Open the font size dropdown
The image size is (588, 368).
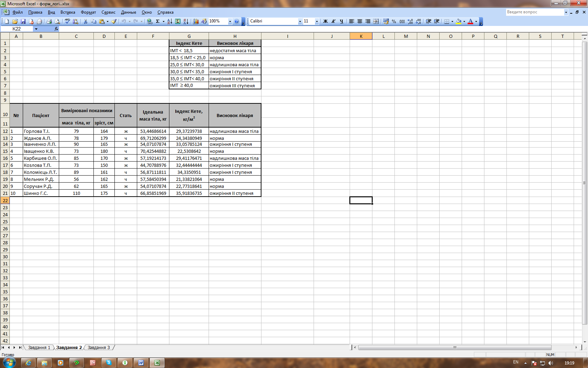tap(317, 21)
